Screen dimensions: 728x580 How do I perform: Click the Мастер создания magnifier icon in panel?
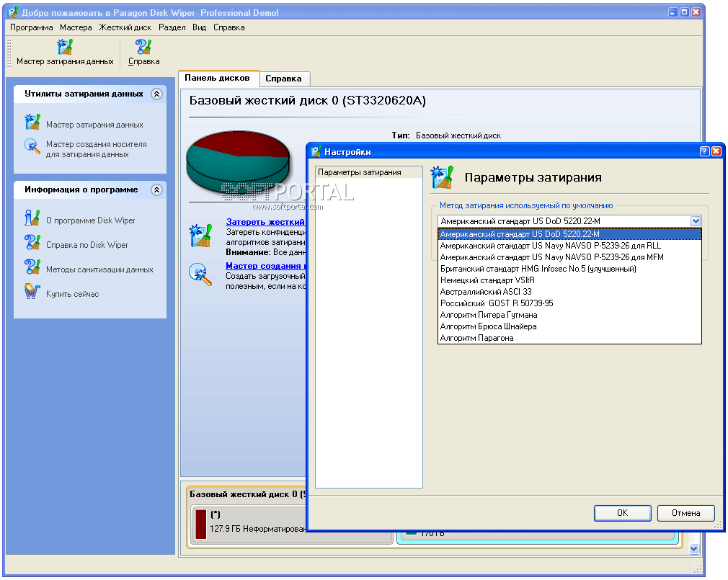pos(200,275)
